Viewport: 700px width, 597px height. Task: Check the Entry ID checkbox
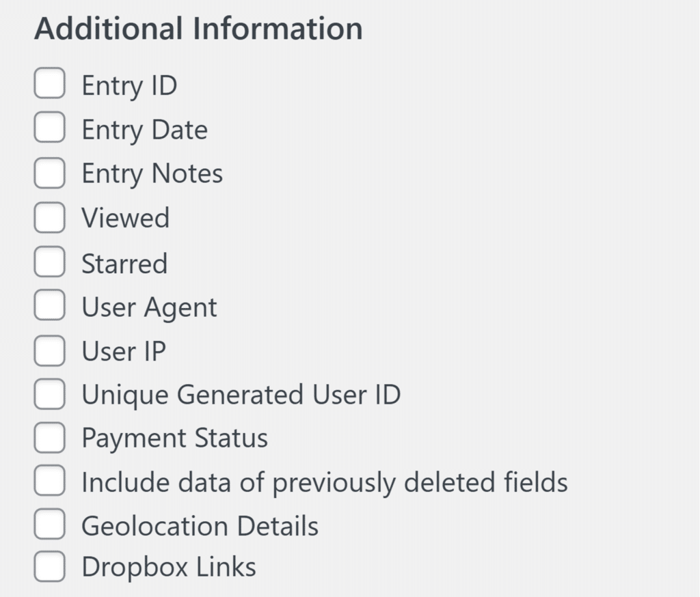(50, 85)
